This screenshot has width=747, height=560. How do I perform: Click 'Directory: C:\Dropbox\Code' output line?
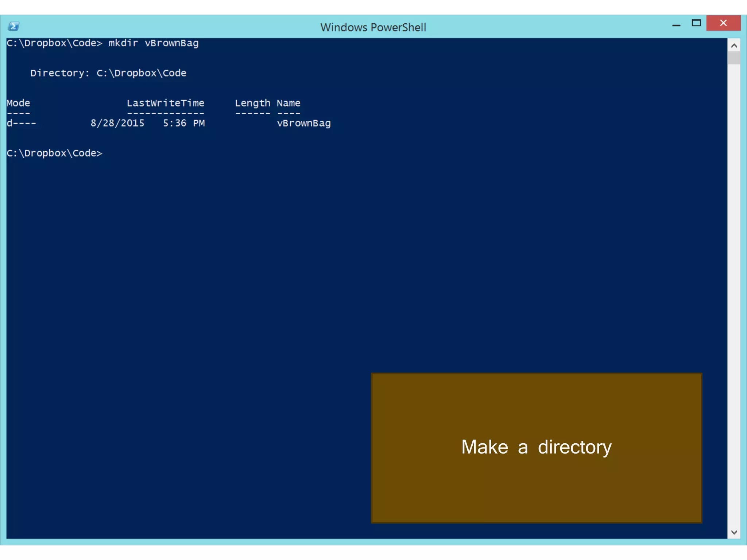click(x=108, y=73)
